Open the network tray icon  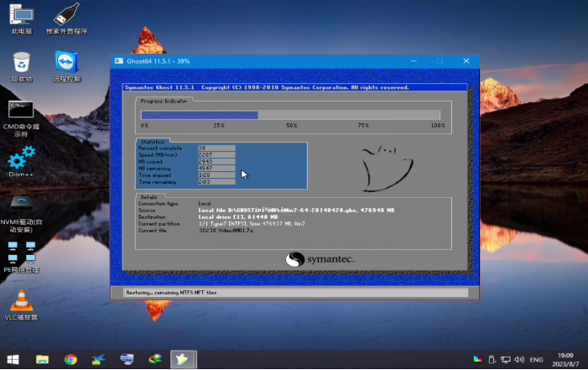[x=506, y=359]
